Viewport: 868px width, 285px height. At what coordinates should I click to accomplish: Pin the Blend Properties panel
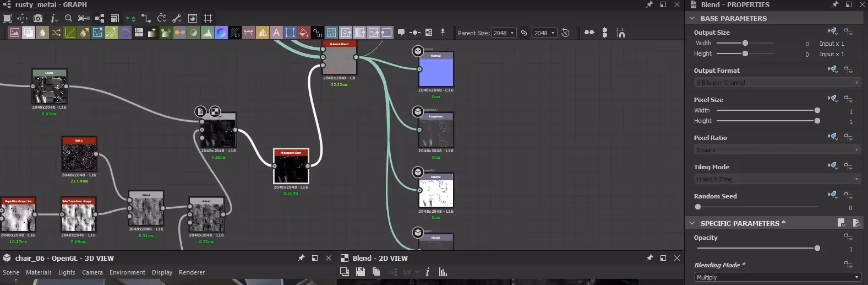pos(835,4)
